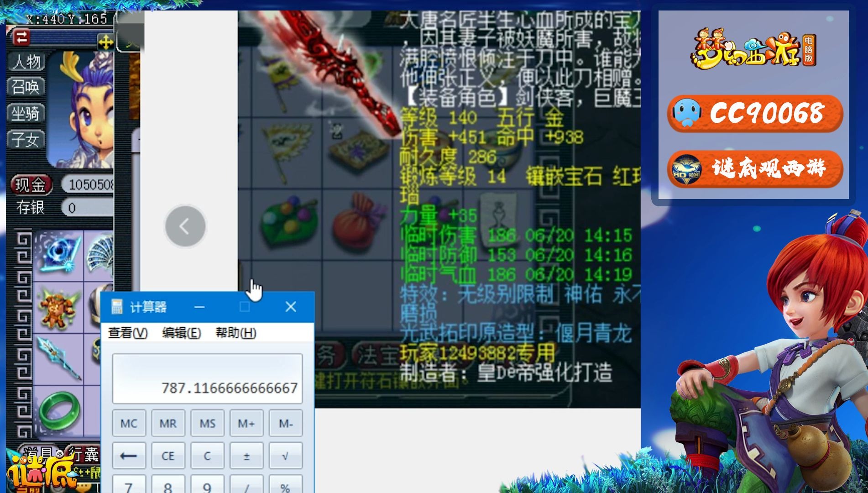Click the red swap arrows icon
The height and width of the screenshot is (493, 868).
[x=21, y=37]
